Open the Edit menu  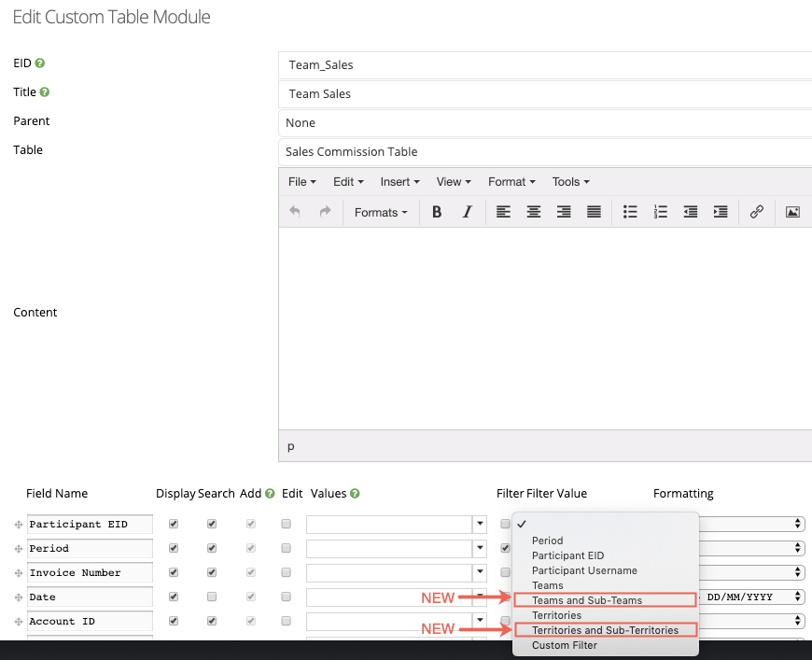(x=348, y=182)
